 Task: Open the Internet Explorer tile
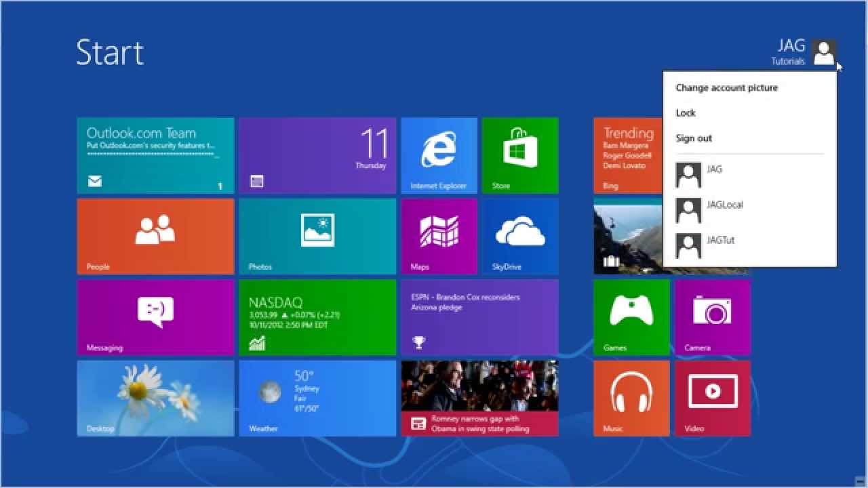439,156
